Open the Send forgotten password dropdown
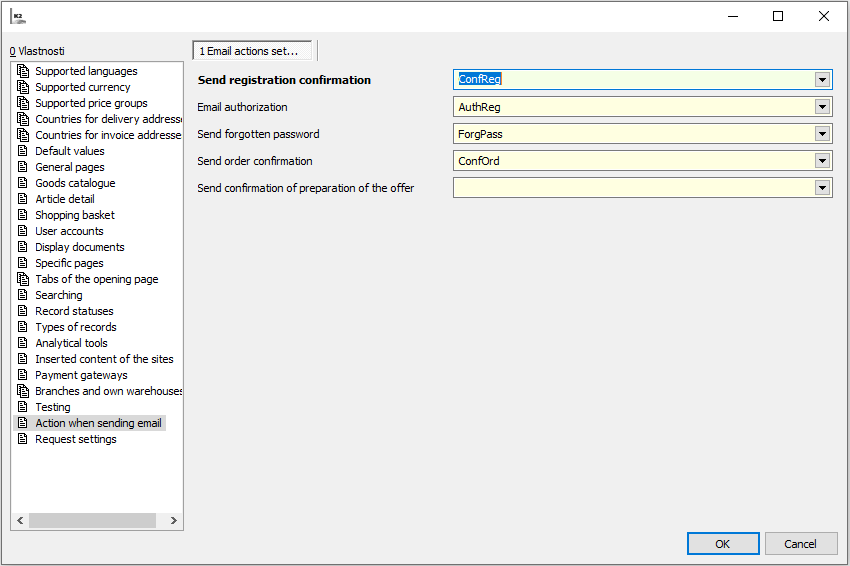This screenshot has height=566, width=850. point(822,134)
